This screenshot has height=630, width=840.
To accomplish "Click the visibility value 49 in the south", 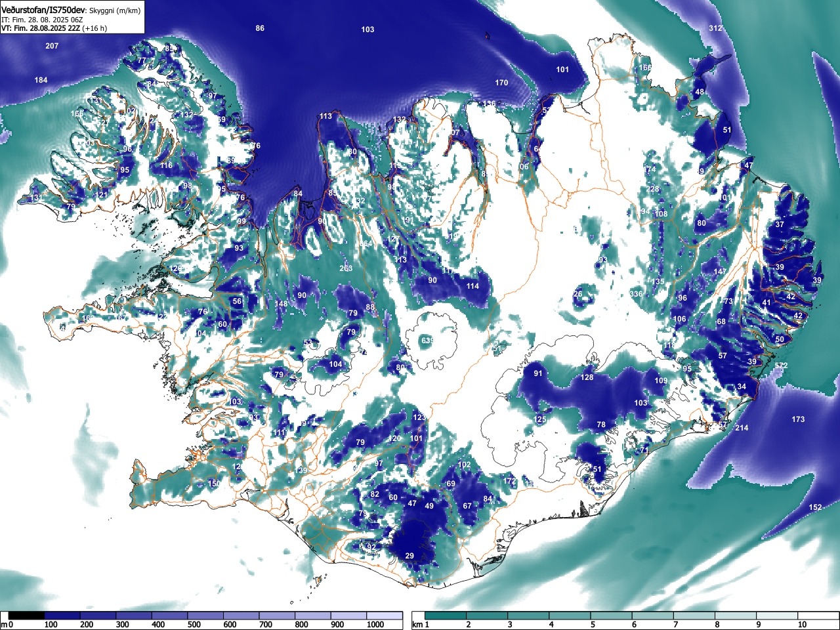I will tap(429, 506).
